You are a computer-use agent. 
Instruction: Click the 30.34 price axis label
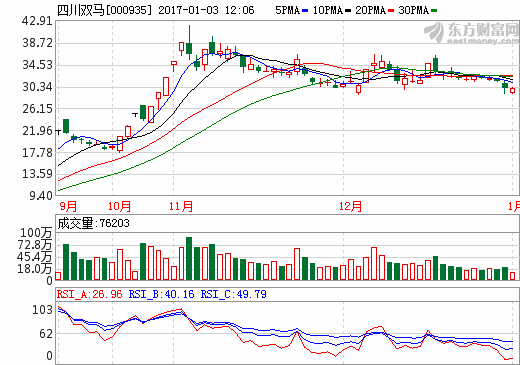(37, 87)
